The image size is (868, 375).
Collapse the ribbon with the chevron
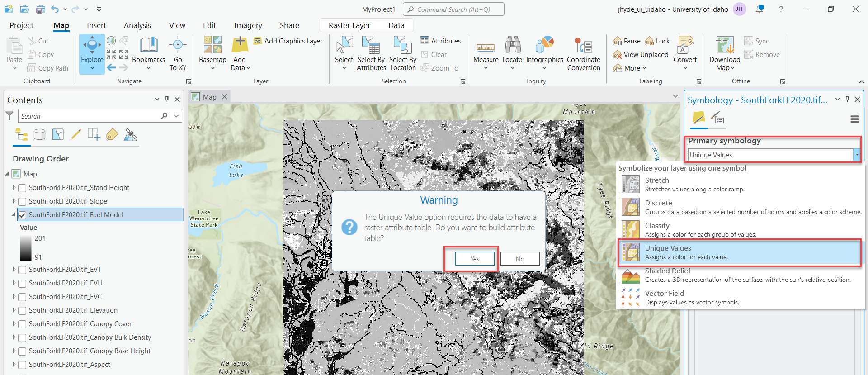[861, 81]
